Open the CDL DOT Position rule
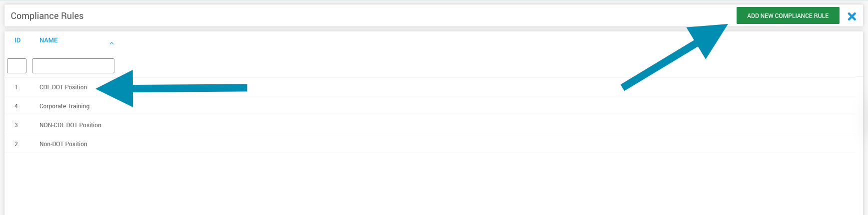The image size is (868, 215). tap(63, 87)
